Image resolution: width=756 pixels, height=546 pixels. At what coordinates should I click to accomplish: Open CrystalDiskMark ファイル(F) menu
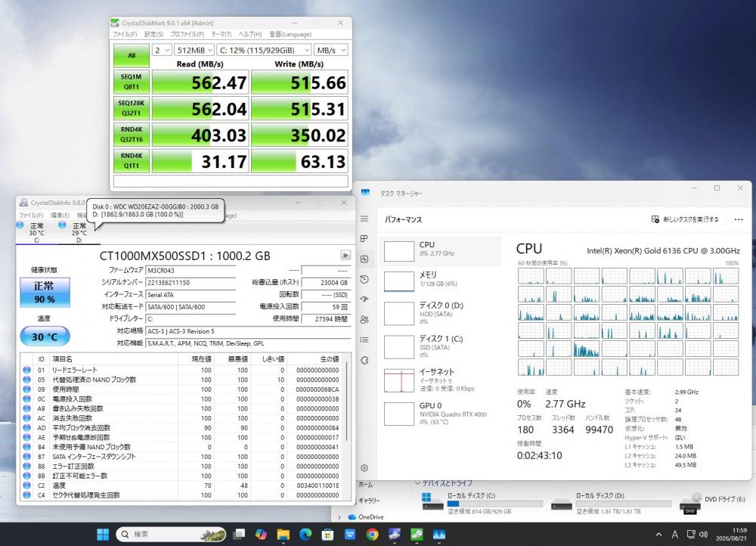click(x=125, y=34)
